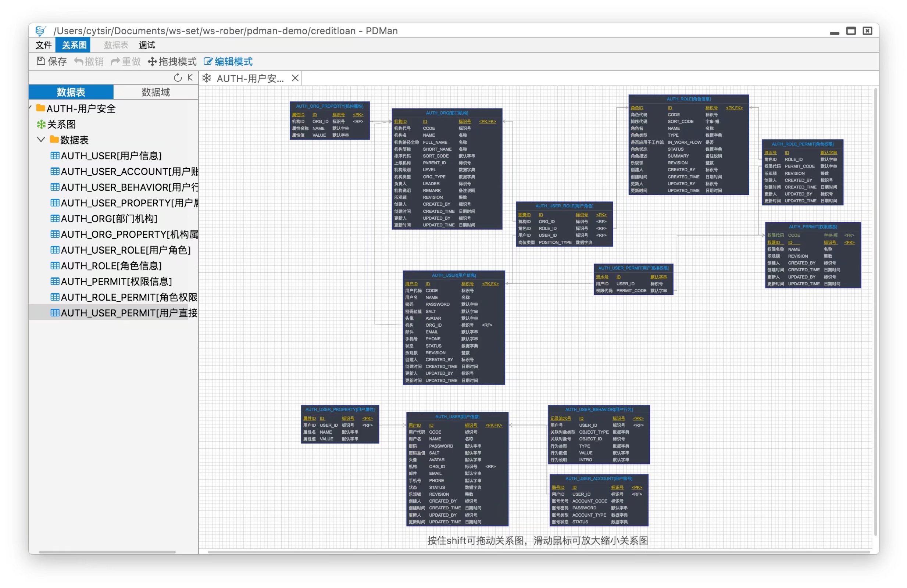Select AUTH_ROLE[角色信息] table in tree
The height and width of the screenshot is (588, 907).
(x=111, y=265)
